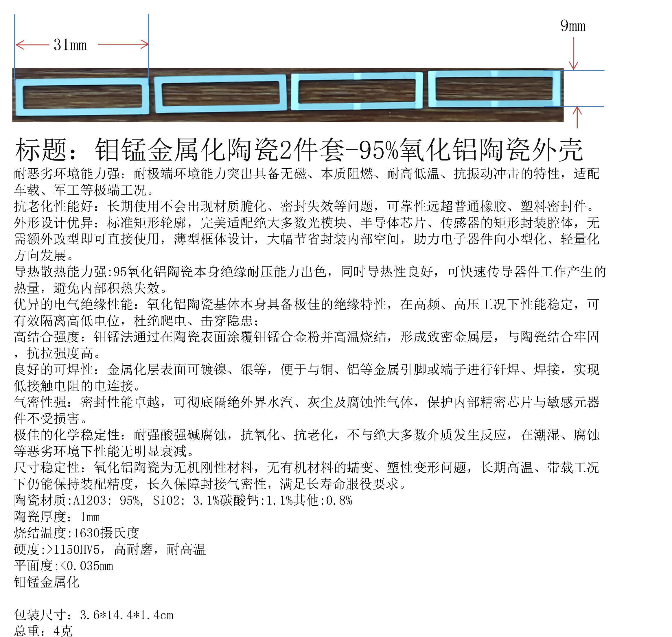This screenshot has width=672, height=637.
Task: Click the right-pointing red arrow beside 31mm
Action: point(124,44)
